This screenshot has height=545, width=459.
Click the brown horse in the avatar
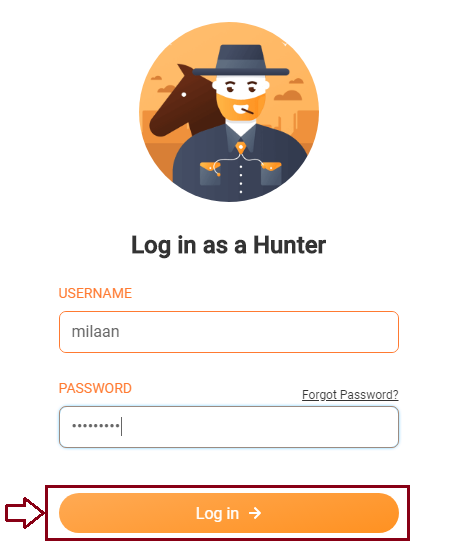click(184, 103)
